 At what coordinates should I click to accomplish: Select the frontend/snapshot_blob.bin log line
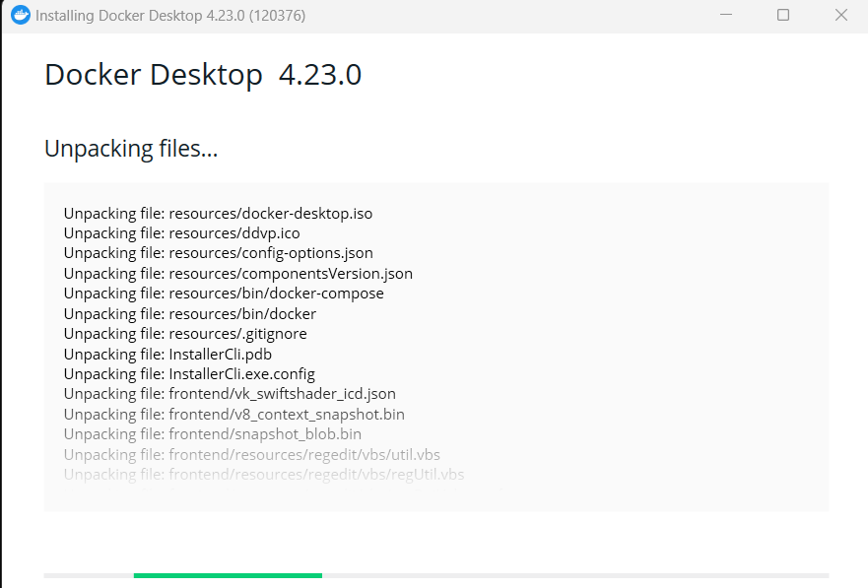tap(213, 434)
